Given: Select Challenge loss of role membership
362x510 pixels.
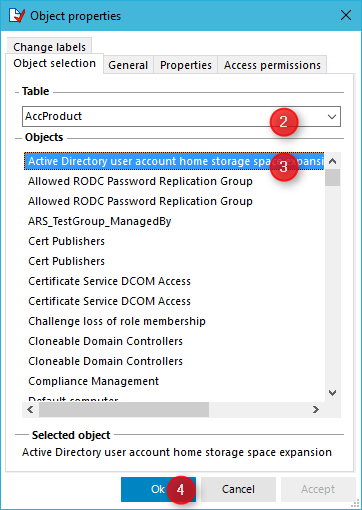Looking at the screenshot, I should point(117,321).
